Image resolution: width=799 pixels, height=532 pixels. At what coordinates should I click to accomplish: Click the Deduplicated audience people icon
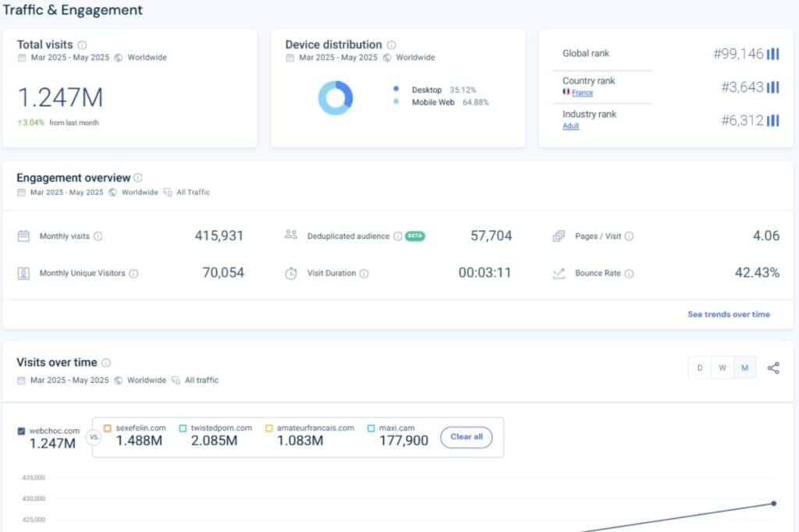(x=291, y=234)
